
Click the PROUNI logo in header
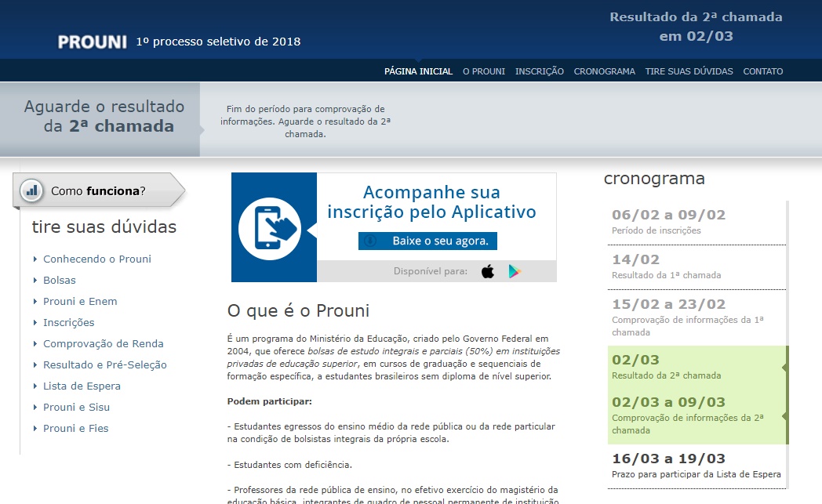click(x=92, y=42)
